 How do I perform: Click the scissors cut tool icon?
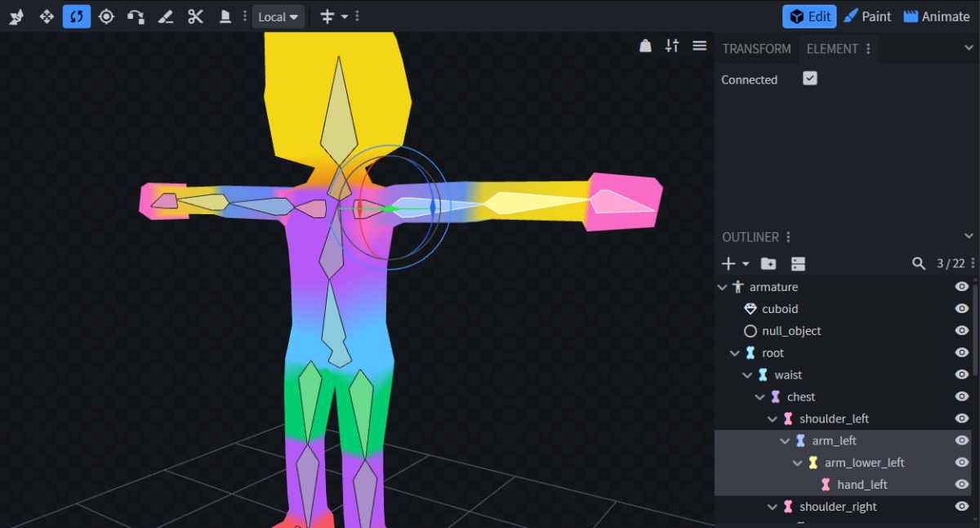coord(195,16)
